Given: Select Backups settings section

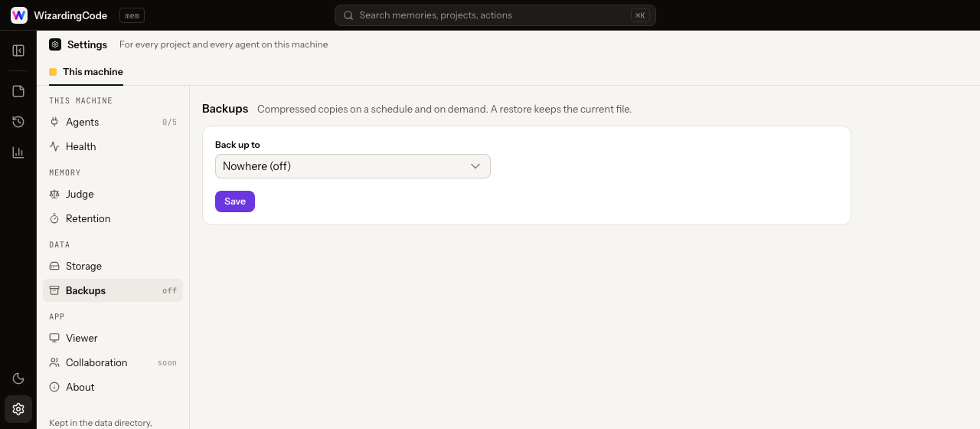Looking at the screenshot, I should point(113,290).
